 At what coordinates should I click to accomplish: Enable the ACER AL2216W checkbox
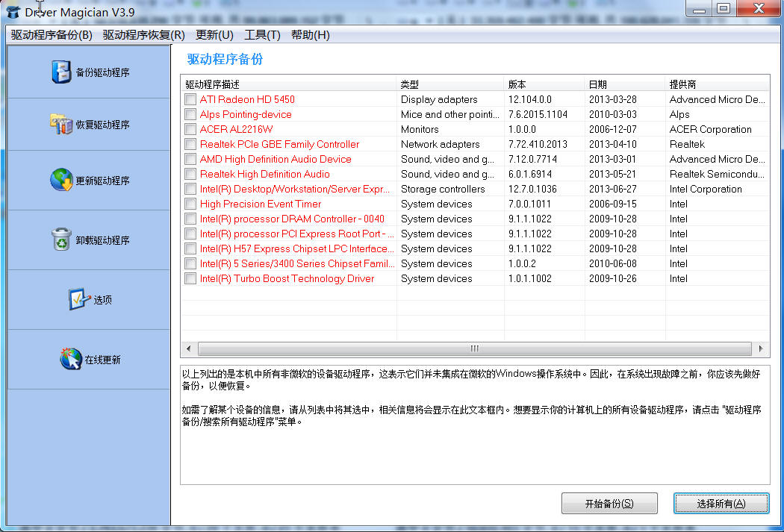pos(190,129)
